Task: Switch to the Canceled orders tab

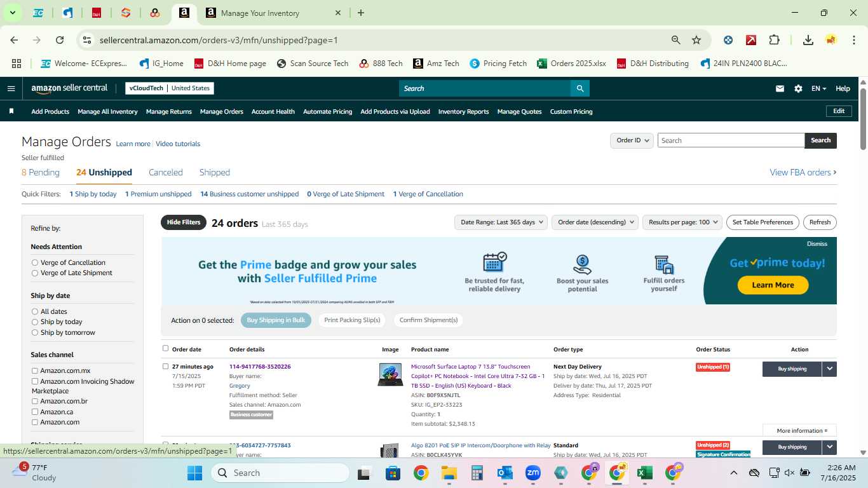Action: pos(166,172)
